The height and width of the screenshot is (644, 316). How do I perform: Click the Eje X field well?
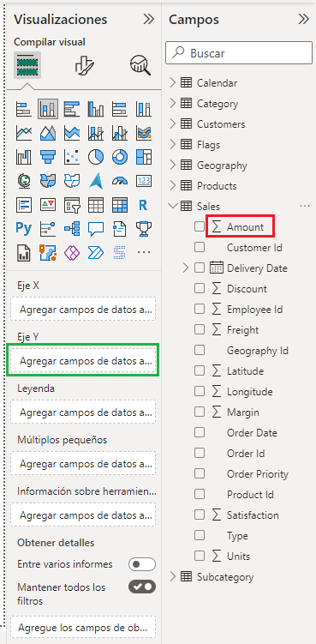pos(83,309)
